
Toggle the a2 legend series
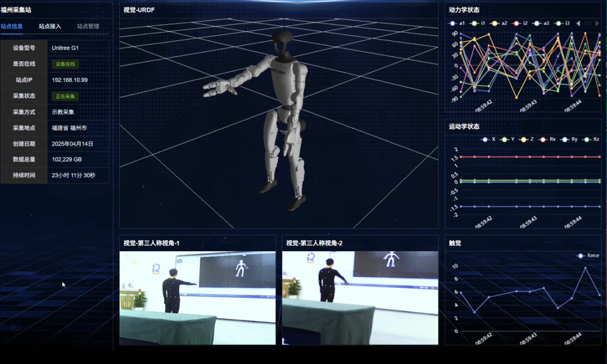499,23
